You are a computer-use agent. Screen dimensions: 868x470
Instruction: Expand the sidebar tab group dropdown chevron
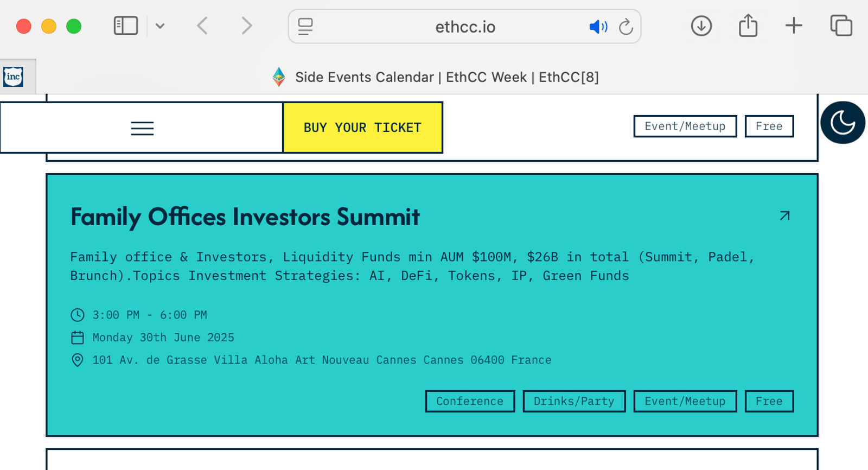pos(160,26)
